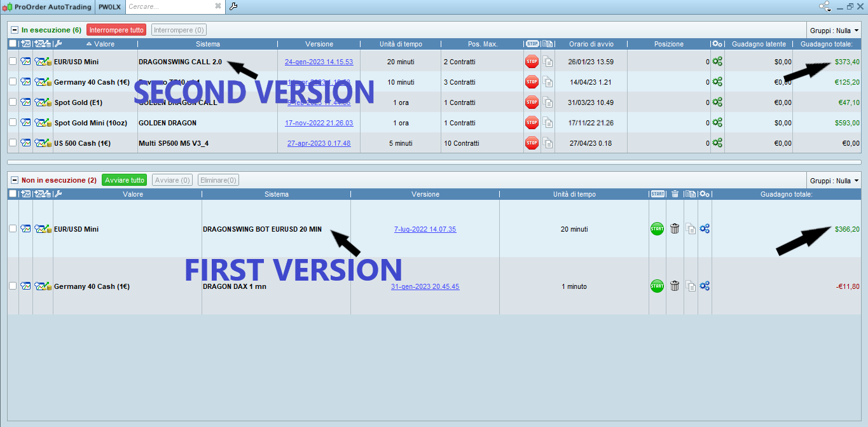
Task: Click the Interrompere (0) button
Action: click(179, 30)
